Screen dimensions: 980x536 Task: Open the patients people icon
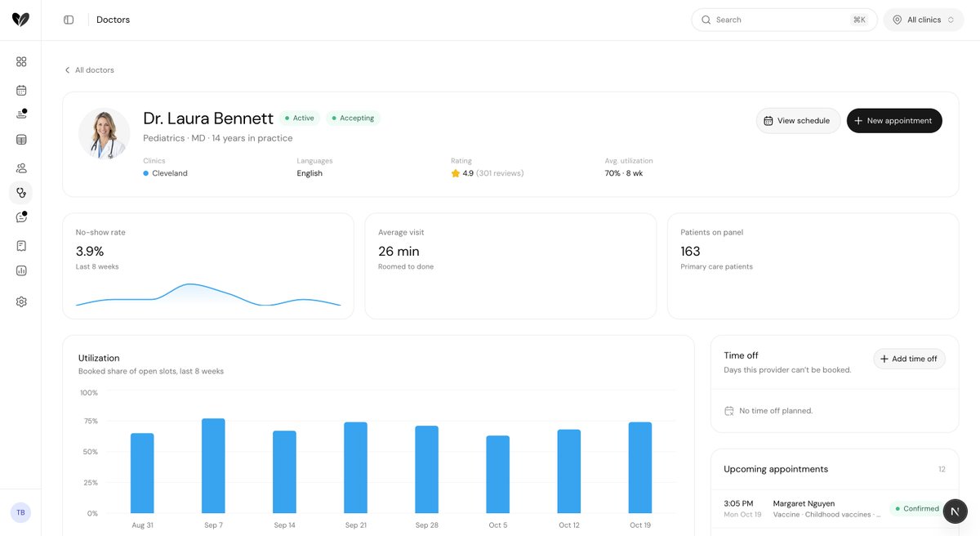pyautogui.click(x=21, y=168)
